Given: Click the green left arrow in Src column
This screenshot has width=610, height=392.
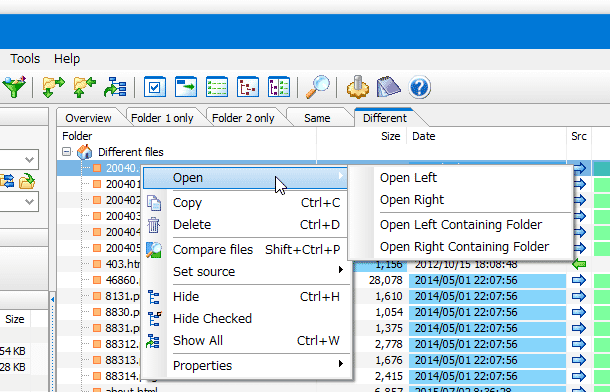Looking at the screenshot, I should 579,264.
